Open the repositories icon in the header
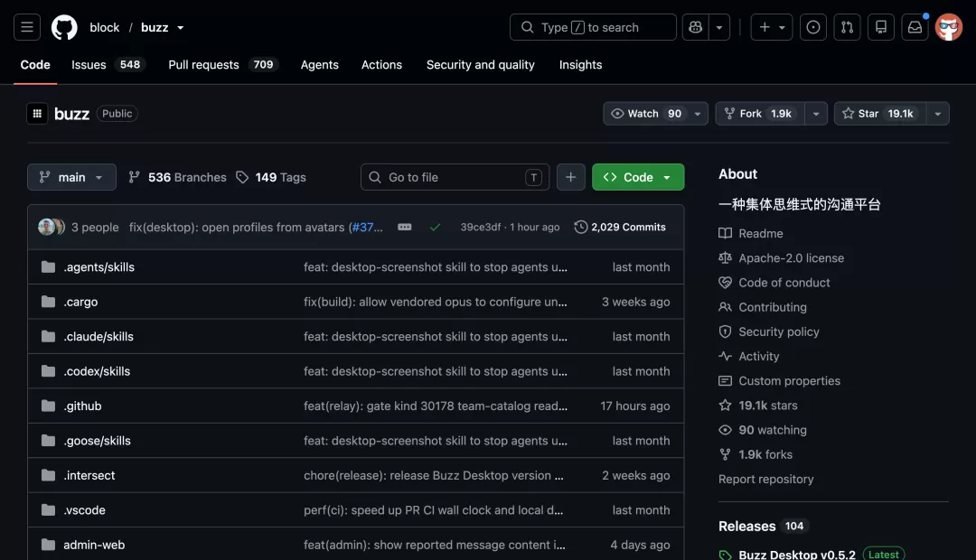This screenshot has height=560, width=976. [x=881, y=27]
